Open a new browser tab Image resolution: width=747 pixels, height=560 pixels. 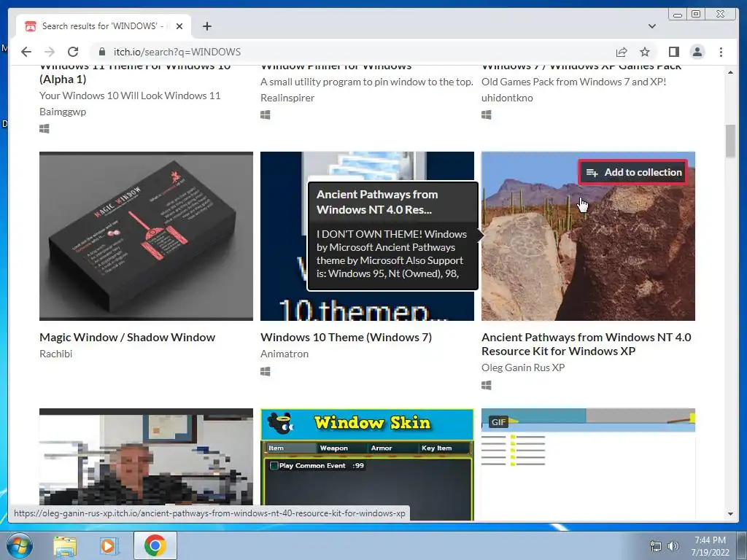(206, 26)
